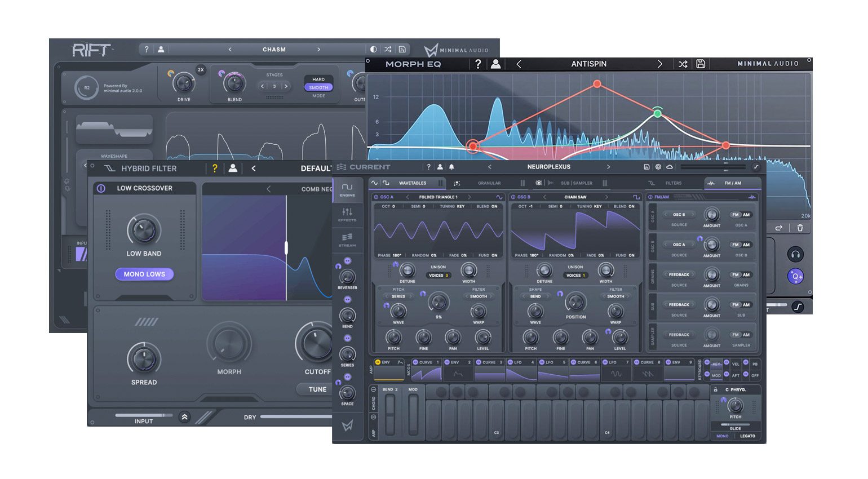Viewport: 868px width, 479px height.
Task: Open the user account icon in Rift
Action: 161,50
